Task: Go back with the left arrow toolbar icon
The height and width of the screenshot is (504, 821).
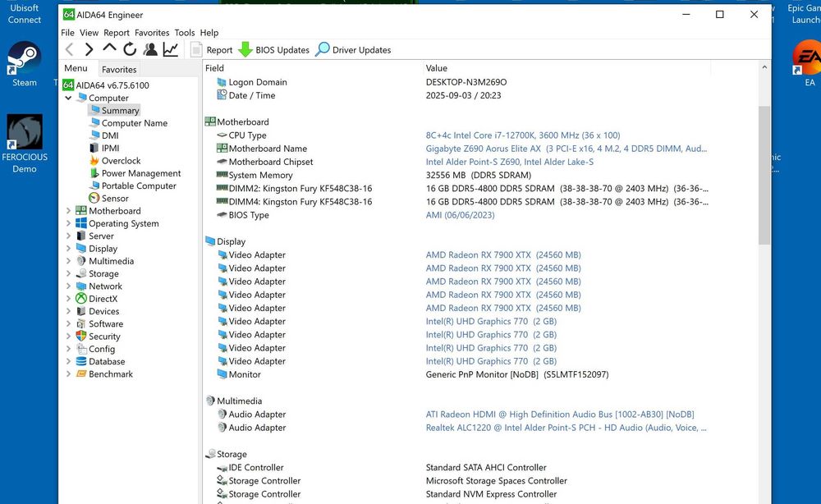Action: pyautogui.click(x=69, y=50)
